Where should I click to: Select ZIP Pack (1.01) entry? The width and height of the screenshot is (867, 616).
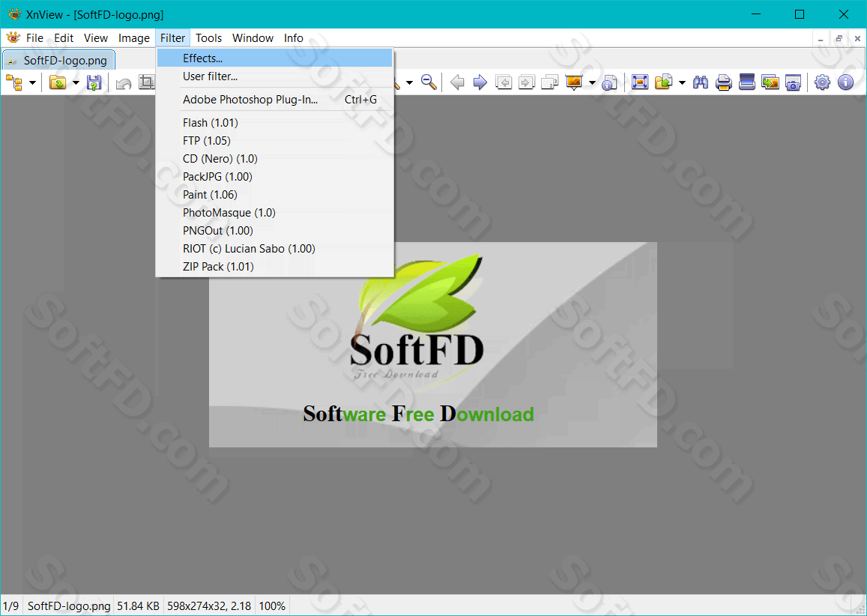tap(274, 267)
